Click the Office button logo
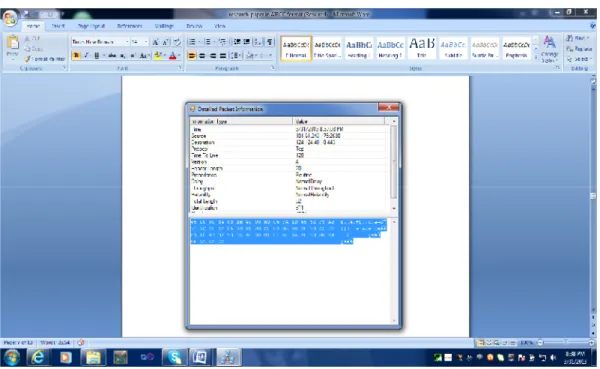This screenshot has height=369, width=600. (10, 18)
